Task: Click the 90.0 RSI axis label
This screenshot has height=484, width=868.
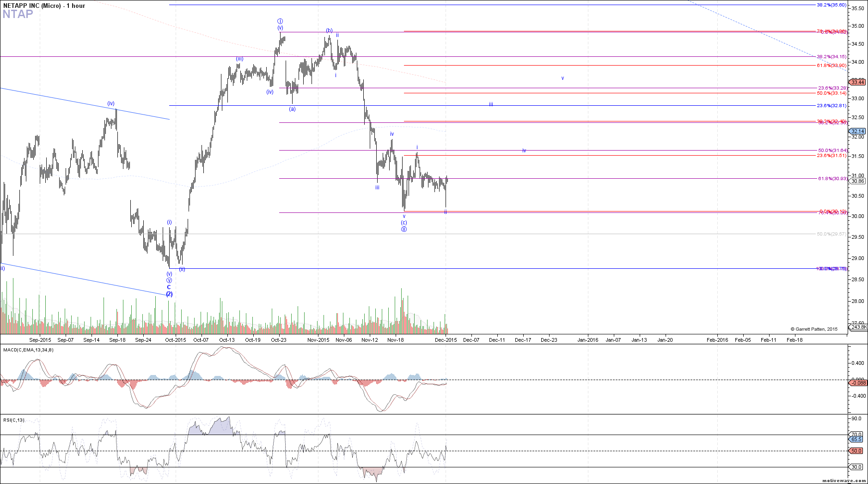Action: tap(856, 418)
